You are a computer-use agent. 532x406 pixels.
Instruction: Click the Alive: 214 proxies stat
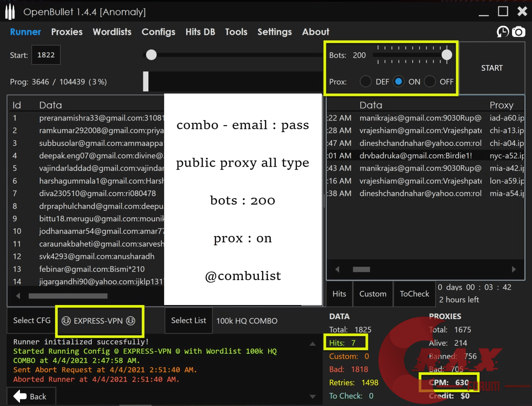448,343
